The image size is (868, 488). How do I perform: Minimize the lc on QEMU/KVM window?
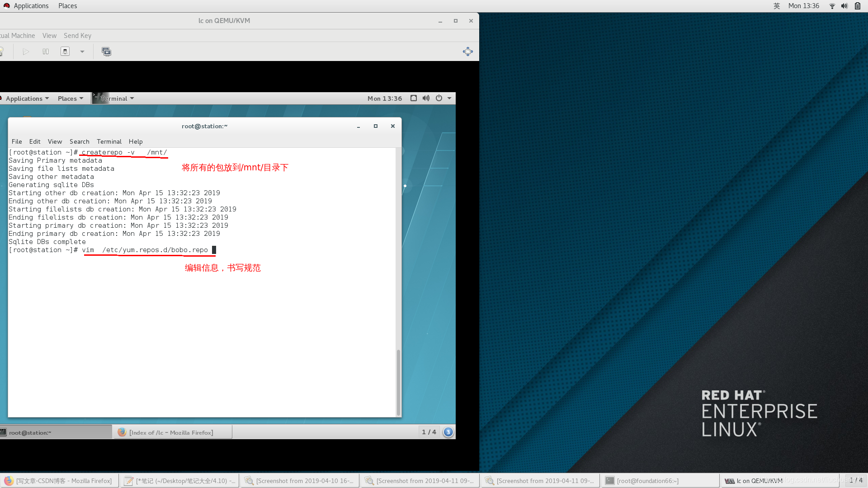[440, 21]
